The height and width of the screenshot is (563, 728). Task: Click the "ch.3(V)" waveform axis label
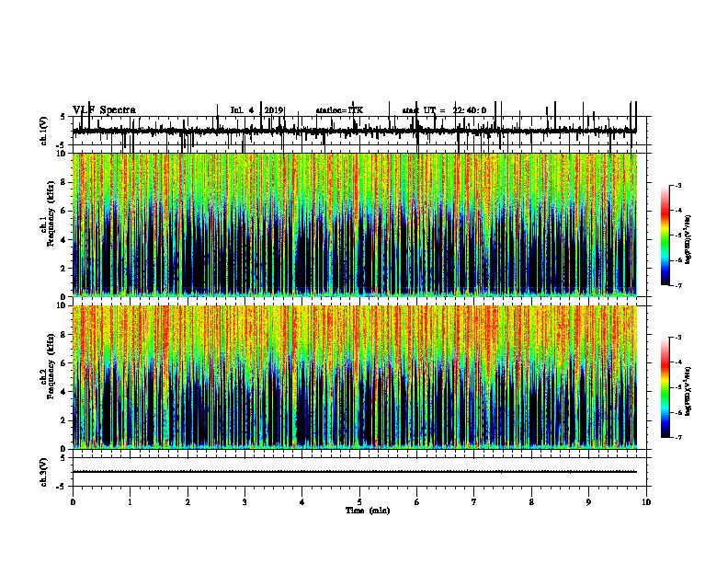point(43,472)
